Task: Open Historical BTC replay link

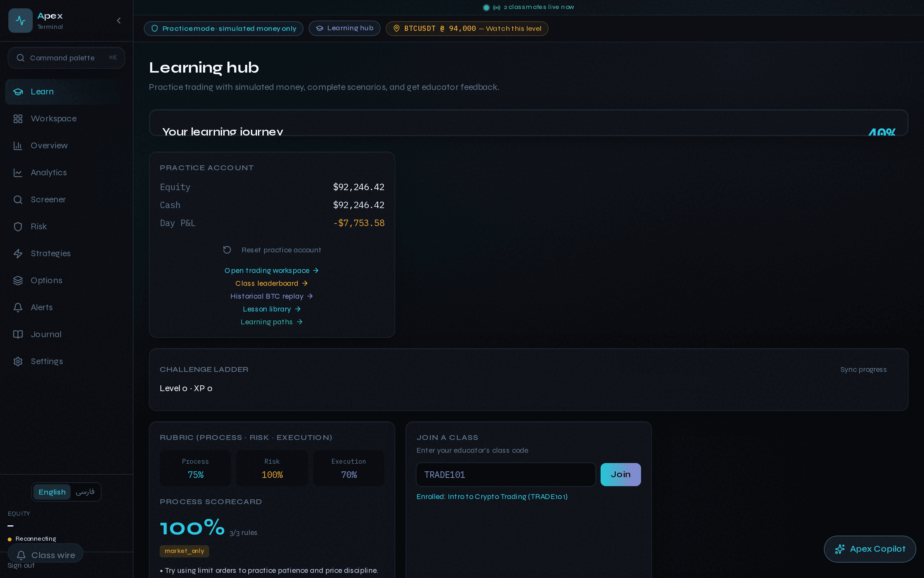Action: pos(271,296)
